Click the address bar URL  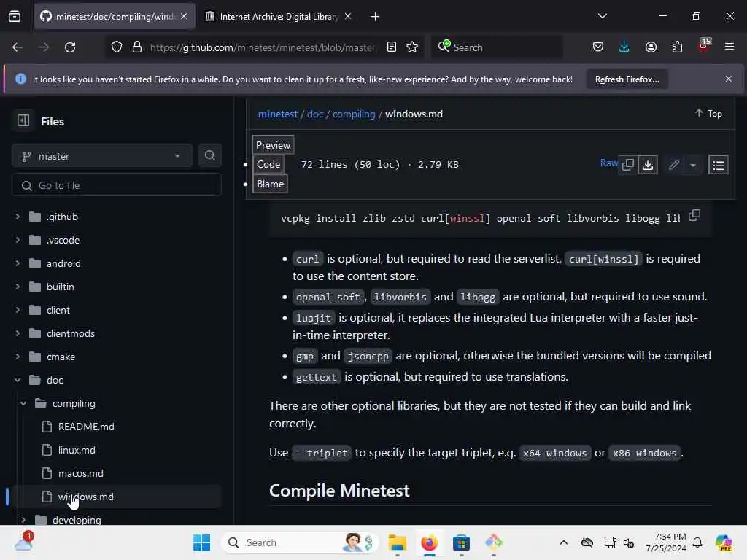point(263,47)
